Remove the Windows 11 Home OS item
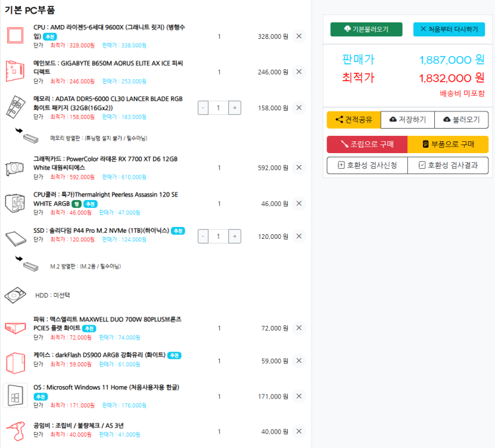The height and width of the screenshot is (448, 495). click(x=299, y=397)
